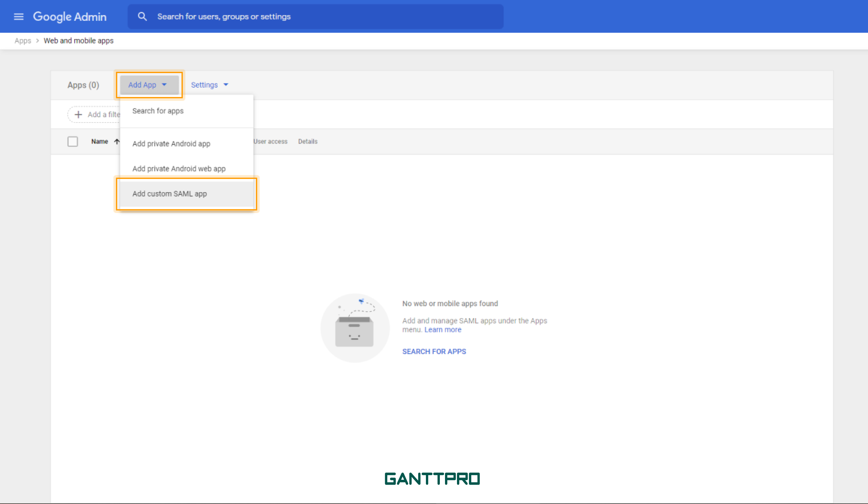Follow the Learn more link
The height and width of the screenshot is (504, 868).
point(443,330)
